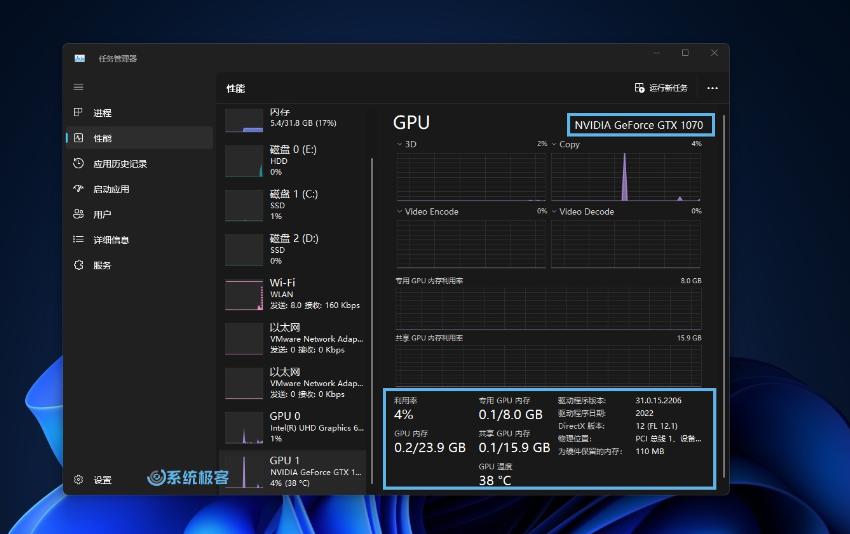Select GPU 1 NVIDIA GeForce GTX
The height and width of the screenshot is (534, 850).
point(293,472)
